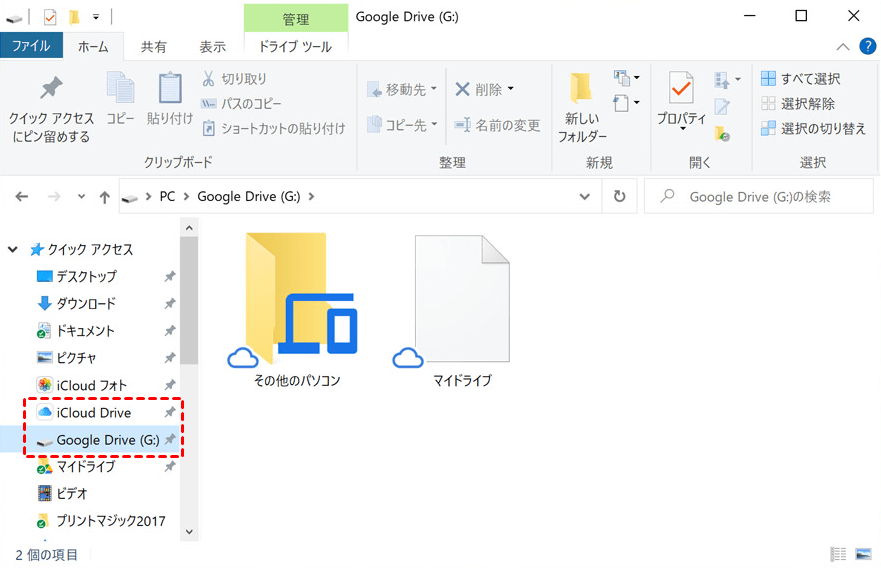Image resolution: width=881 pixels, height=568 pixels.
Task: Switch to details view in status bar
Action: point(839,554)
